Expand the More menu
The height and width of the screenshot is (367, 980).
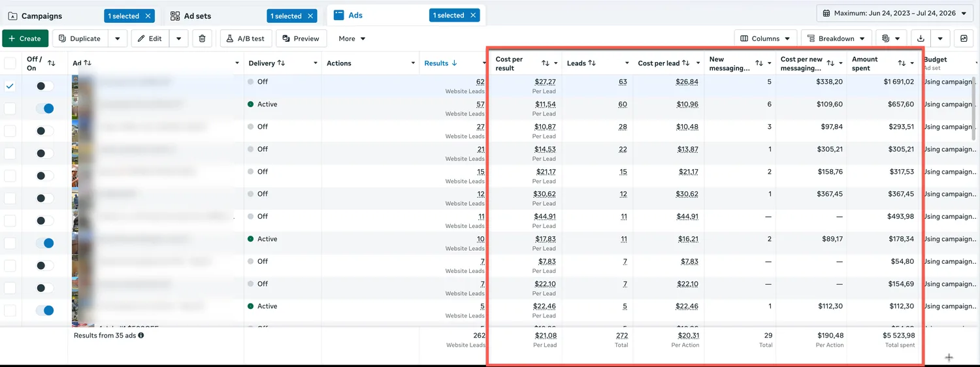pyautogui.click(x=352, y=39)
